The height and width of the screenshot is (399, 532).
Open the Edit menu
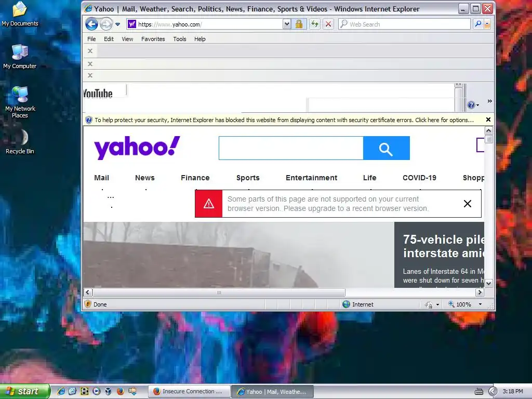click(109, 39)
